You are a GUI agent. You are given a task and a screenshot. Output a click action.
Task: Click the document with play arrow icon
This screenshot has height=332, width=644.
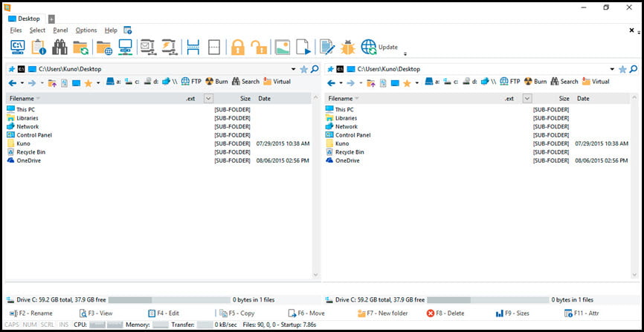point(304,48)
